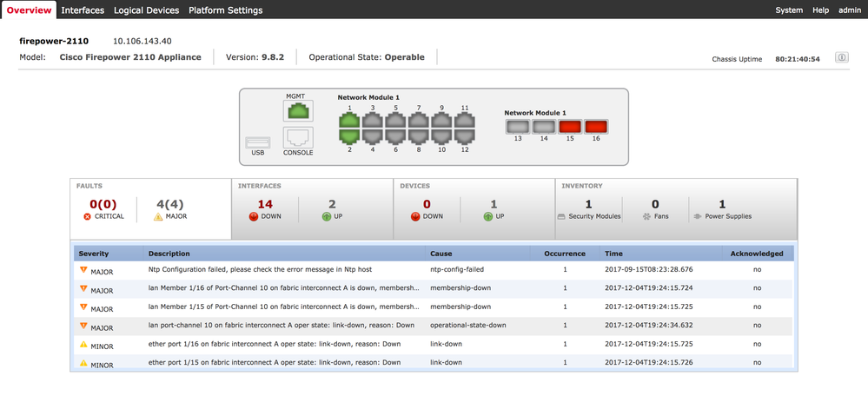Click the Fans inventory icon
The image size is (868, 409).
click(x=646, y=217)
